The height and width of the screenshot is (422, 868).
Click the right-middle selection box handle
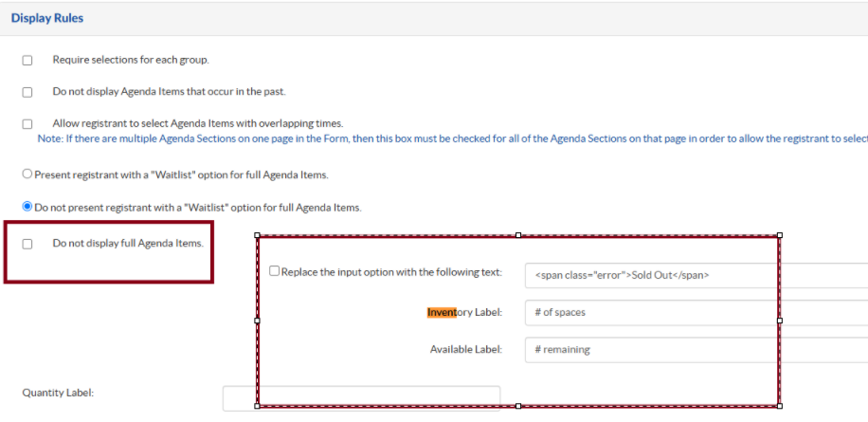(780, 321)
